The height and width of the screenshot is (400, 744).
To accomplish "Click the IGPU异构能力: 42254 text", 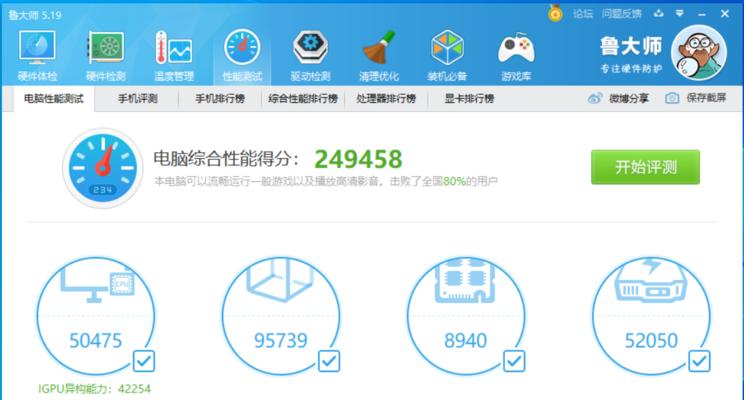I will pos(94,389).
